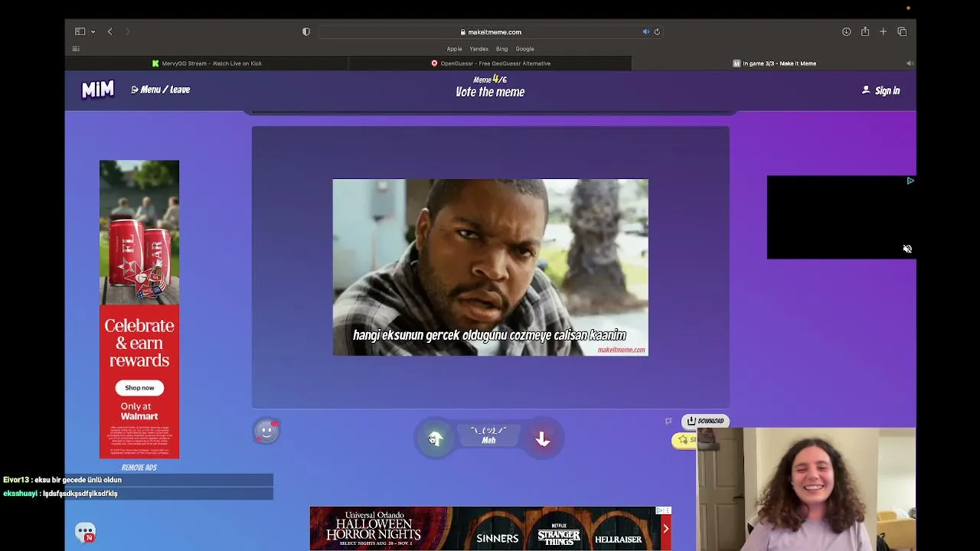Click the chat message from ekshuayi

pos(60,494)
